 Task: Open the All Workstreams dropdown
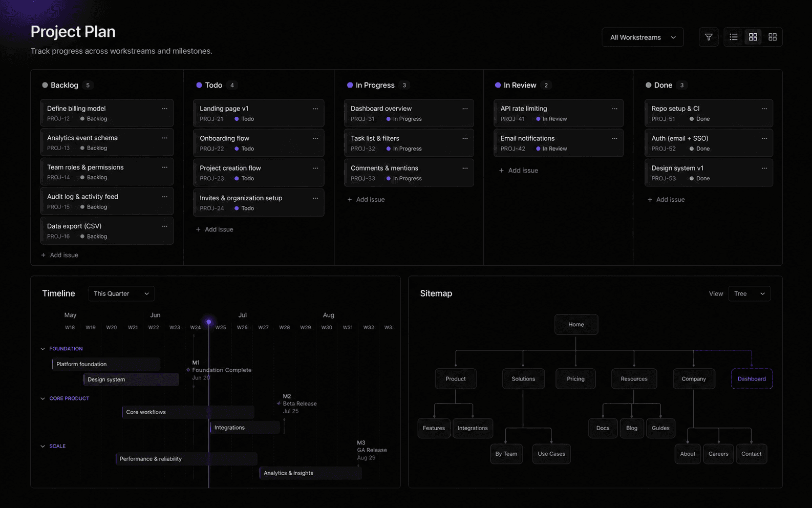coord(643,37)
